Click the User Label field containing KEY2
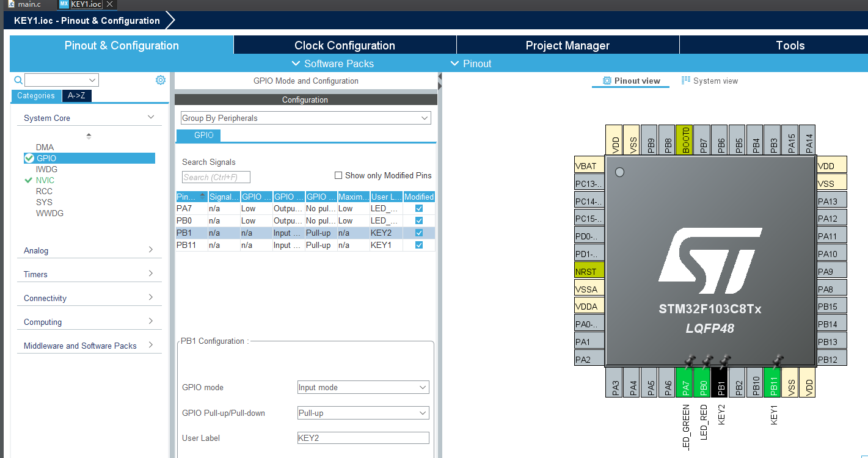 363,438
